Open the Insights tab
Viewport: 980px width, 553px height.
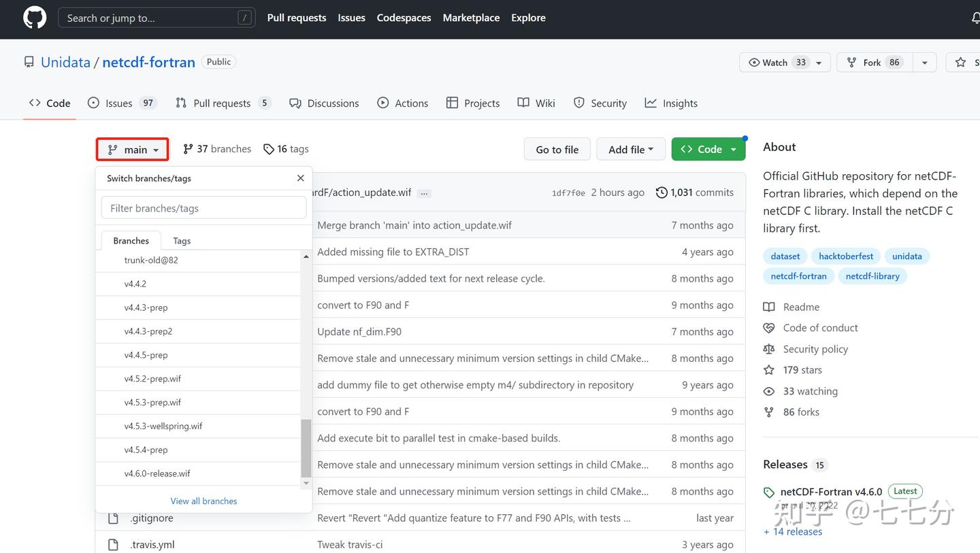[671, 103]
